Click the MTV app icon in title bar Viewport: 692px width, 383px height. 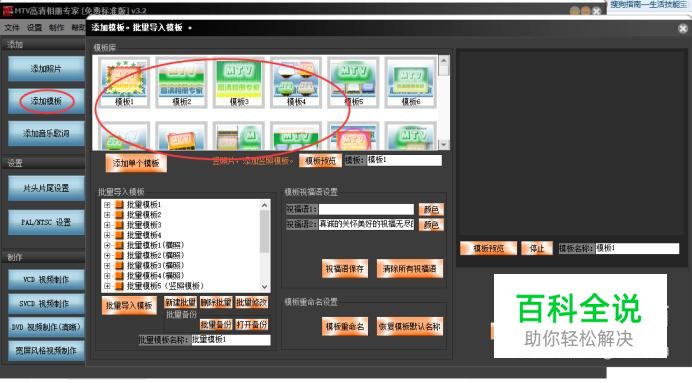pyautogui.click(x=8, y=10)
